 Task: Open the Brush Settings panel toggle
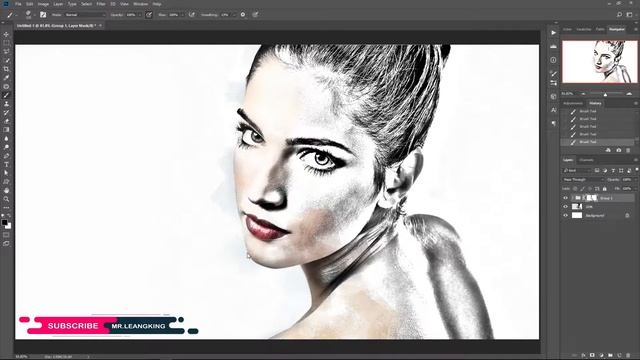click(43, 15)
